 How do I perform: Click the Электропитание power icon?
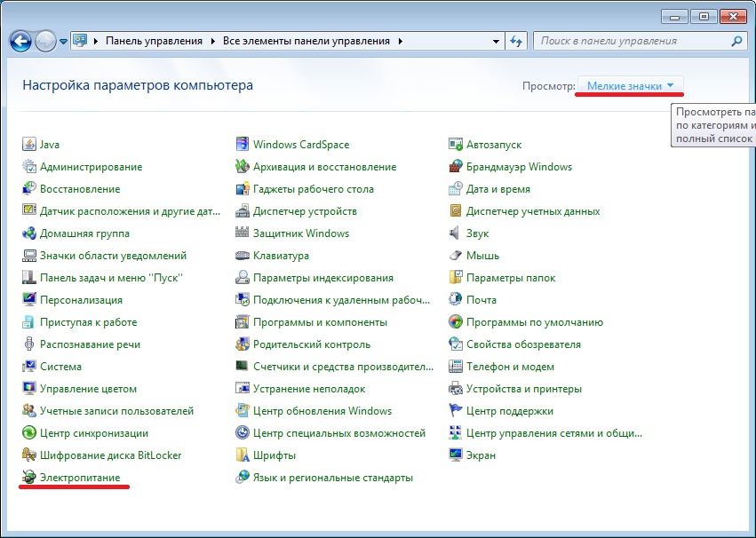[29, 478]
